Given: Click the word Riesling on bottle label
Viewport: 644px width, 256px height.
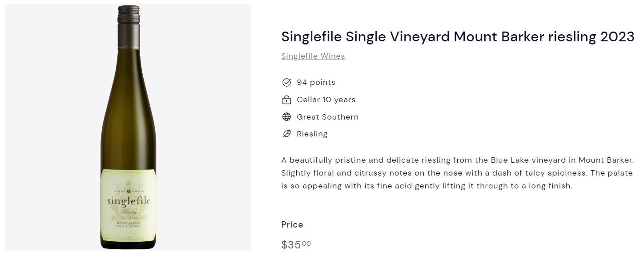Looking at the screenshot, I should (x=129, y=213).
